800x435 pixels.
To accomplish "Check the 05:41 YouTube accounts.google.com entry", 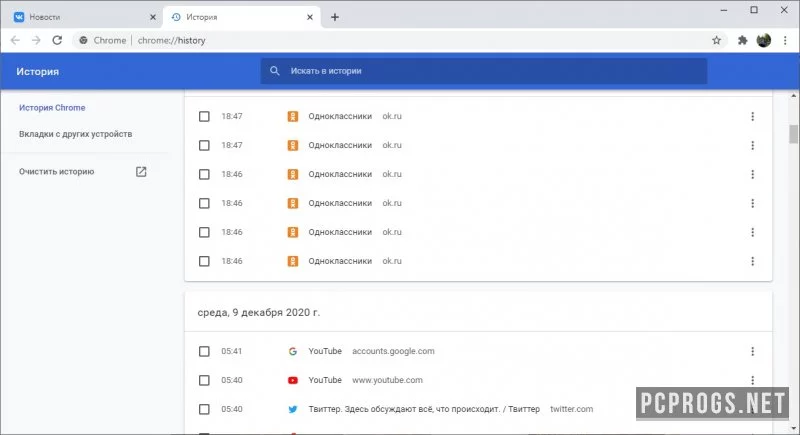I will pos(204,351).
